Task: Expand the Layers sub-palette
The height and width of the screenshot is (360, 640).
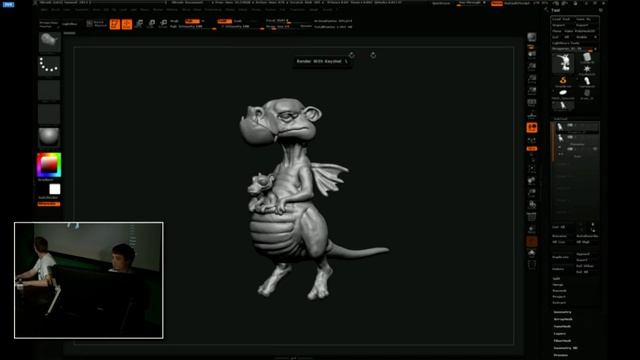Action: pos(560,333)
